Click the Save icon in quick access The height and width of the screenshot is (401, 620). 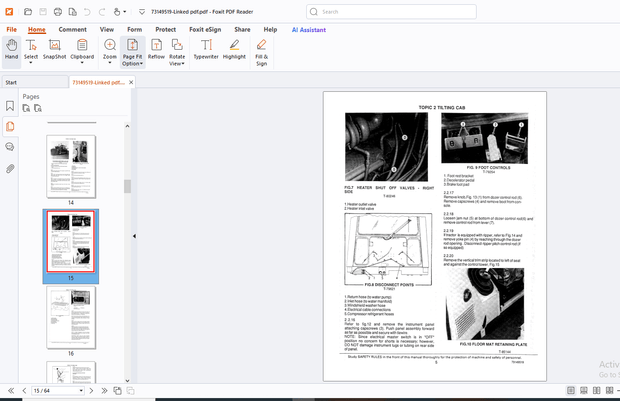pos(43,12)
